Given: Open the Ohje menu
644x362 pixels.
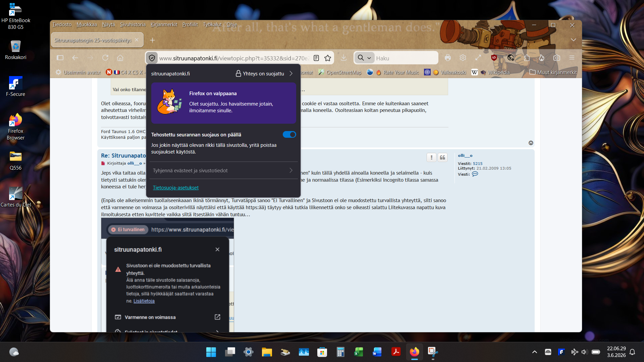Looking at the screenshot, I should [232, 24].
